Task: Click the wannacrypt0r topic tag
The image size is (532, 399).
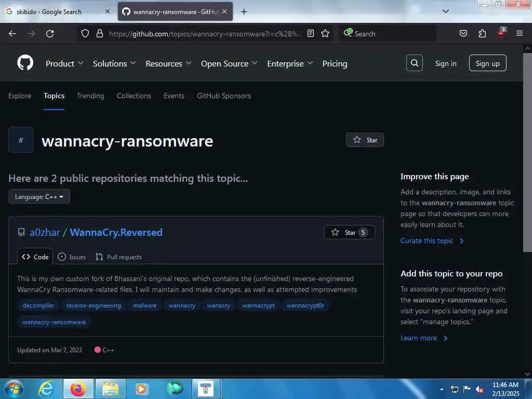Action: [305, 305]
